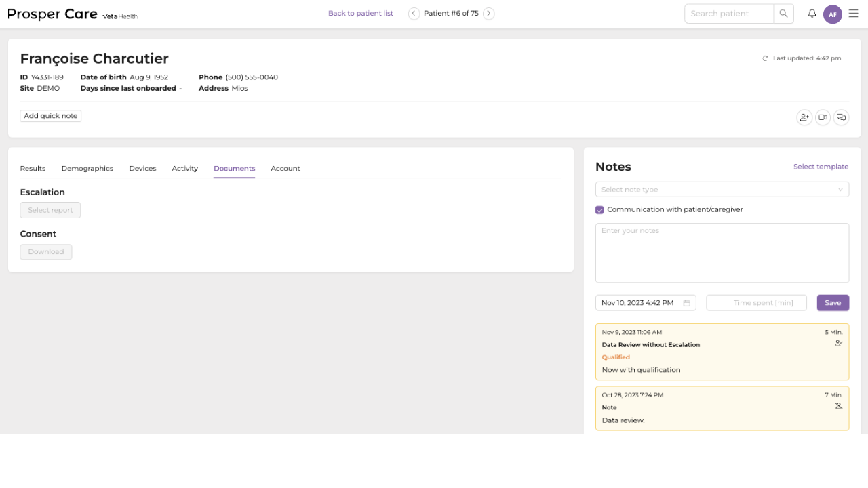Open the Select report dropdown under Escalation

[50, 210]
